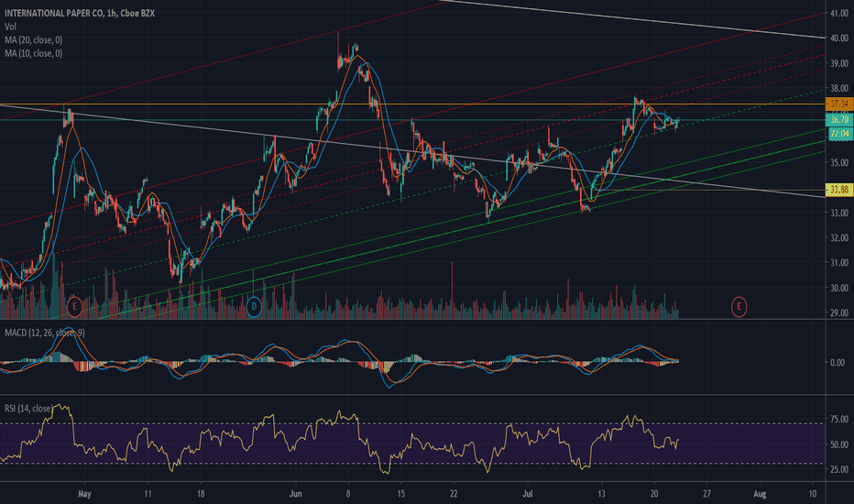
Task: Click the May label on time axis
Action: point(84,494)
